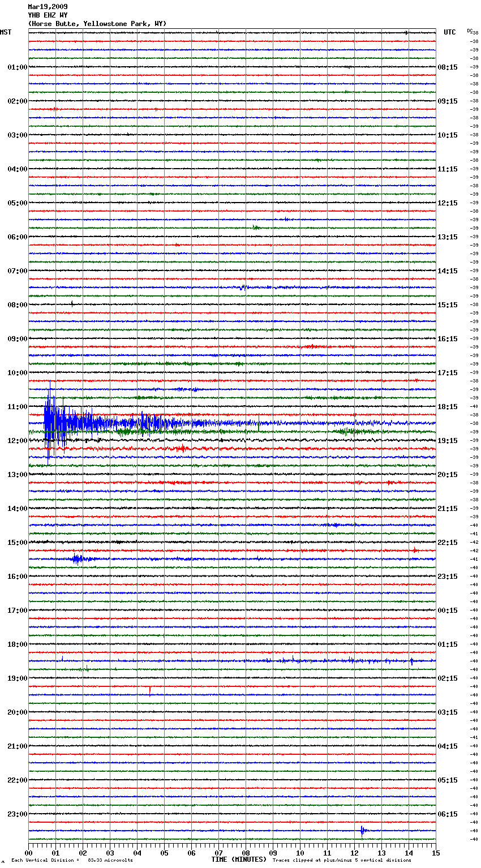Select the YHB EHZ WY station code
Image resolution: width=481 pixels, height=868 pixels.
(48, 15)
